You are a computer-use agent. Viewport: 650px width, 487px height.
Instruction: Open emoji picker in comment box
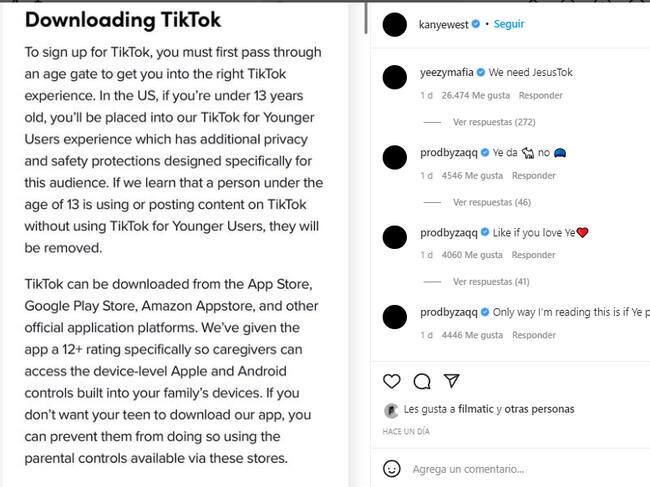click(392, 468)
